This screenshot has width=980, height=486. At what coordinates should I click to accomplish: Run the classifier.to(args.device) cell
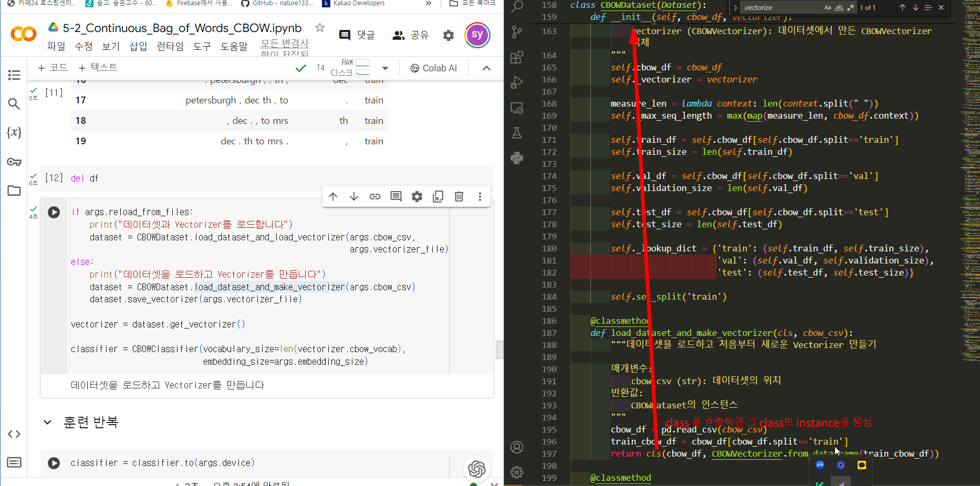54,463
